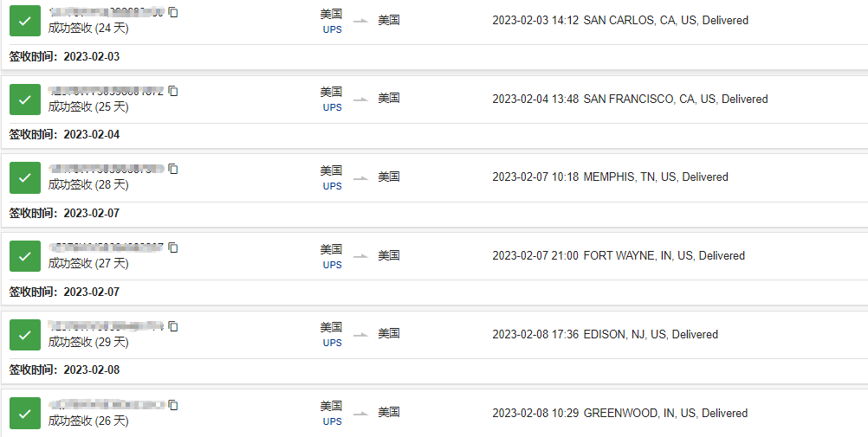
Task: Click the green checkmark for the San Francisco shipment
Action: (25, 100)
